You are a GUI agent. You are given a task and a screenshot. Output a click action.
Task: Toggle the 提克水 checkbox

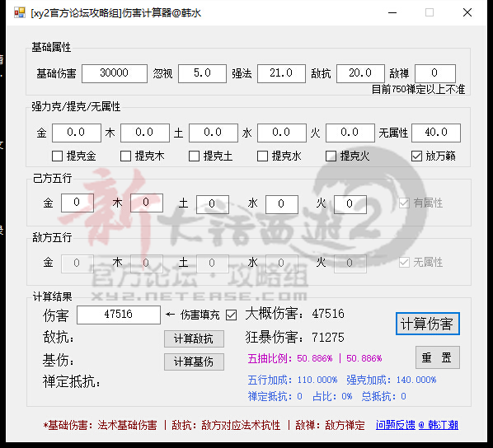[x=262, y=156]
